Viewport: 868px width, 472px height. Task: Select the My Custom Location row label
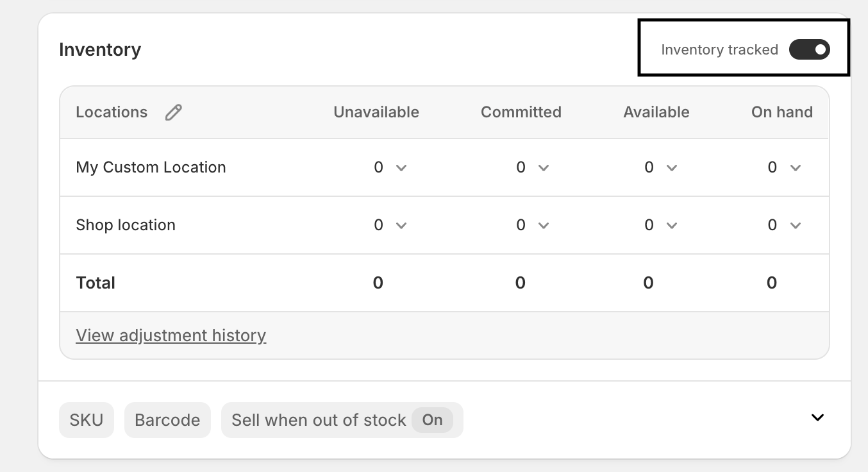pyautogui.click(x=151, y=167)
